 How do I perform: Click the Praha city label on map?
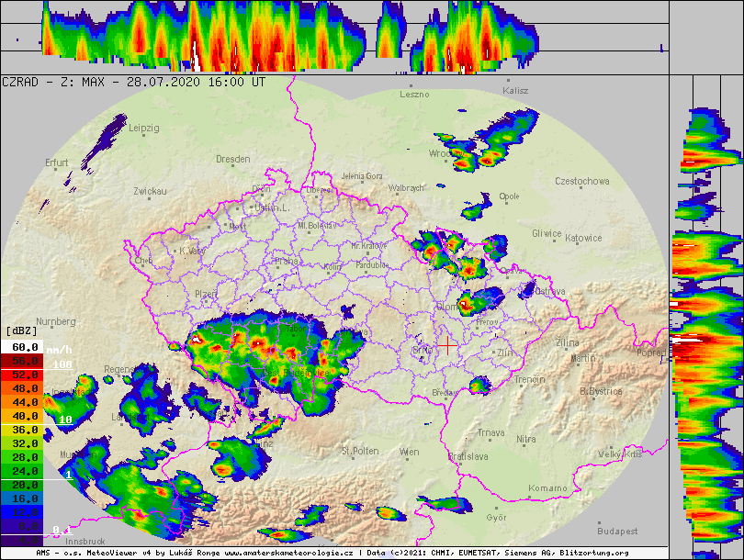(286, 261)
